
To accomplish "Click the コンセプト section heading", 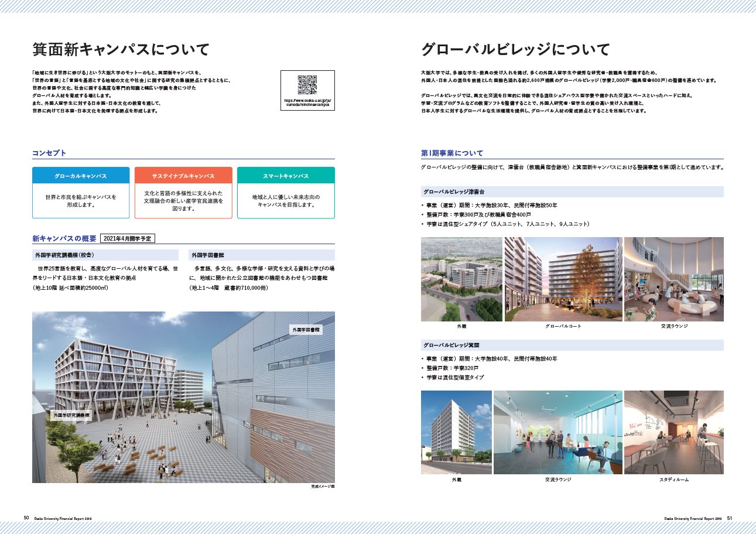I will [49, 153].
